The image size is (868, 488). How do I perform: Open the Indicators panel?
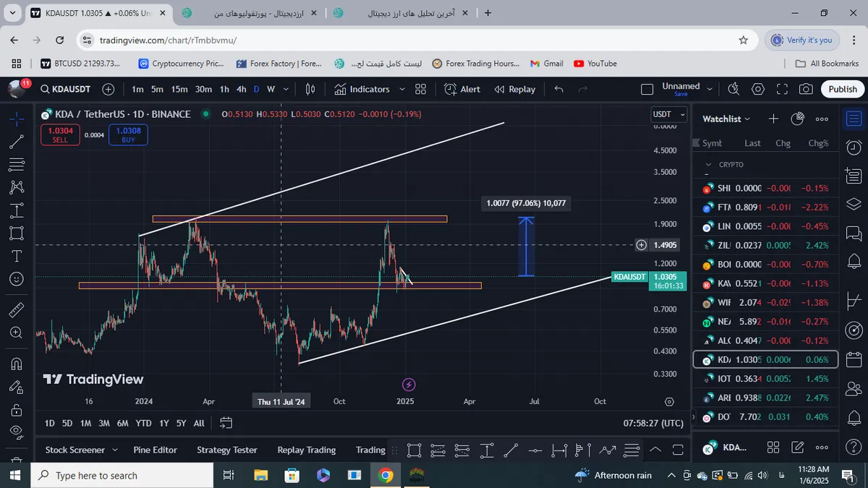click(362, 89)
